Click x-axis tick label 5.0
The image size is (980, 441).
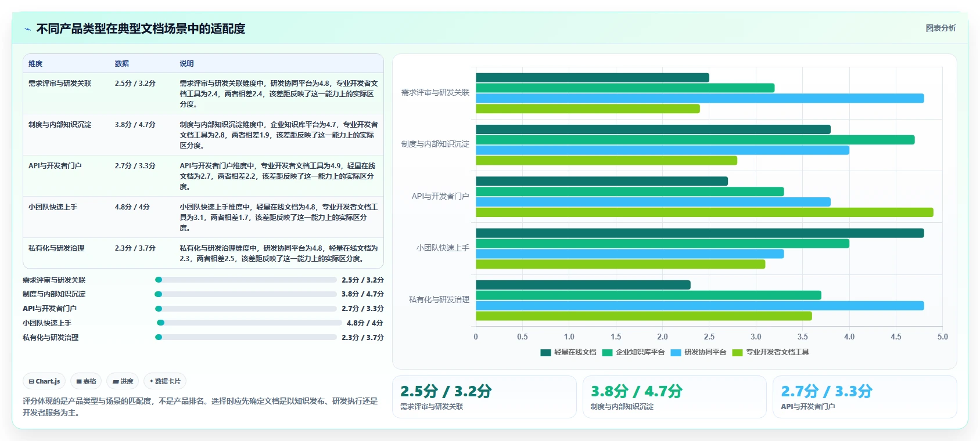tap(942, 337)
